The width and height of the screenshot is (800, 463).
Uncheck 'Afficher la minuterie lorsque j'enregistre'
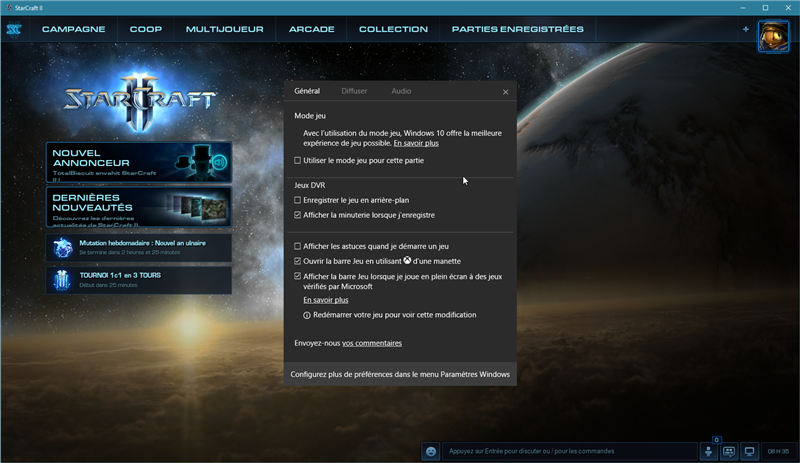pos(297,215)
